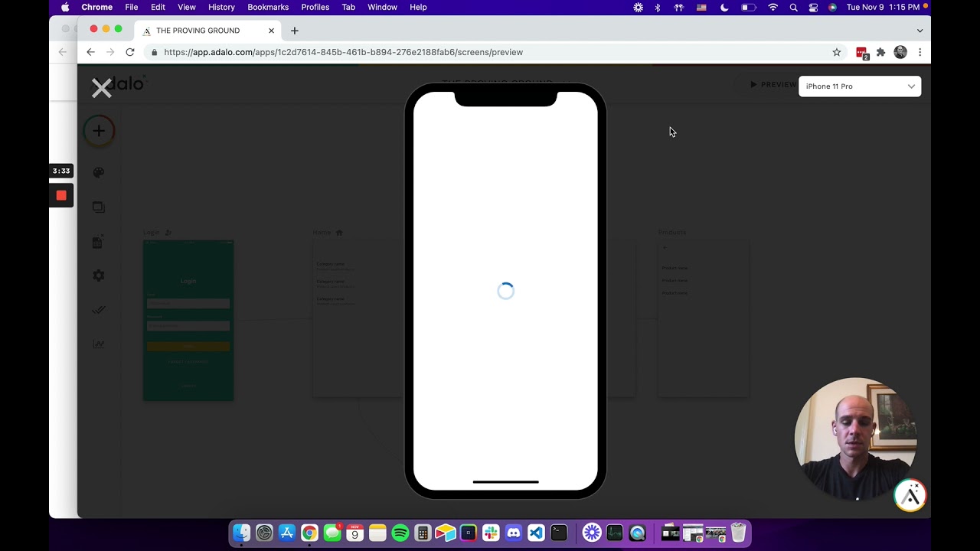This screenshot has height=551, width=980.
Task: Click the URL address bar
Action: (x=490, y=52)
